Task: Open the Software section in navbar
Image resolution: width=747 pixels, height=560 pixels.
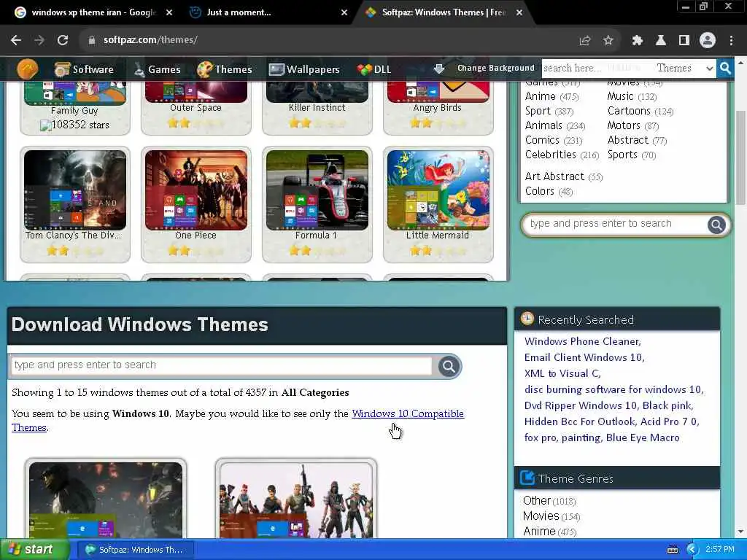Action: [84, 69]
